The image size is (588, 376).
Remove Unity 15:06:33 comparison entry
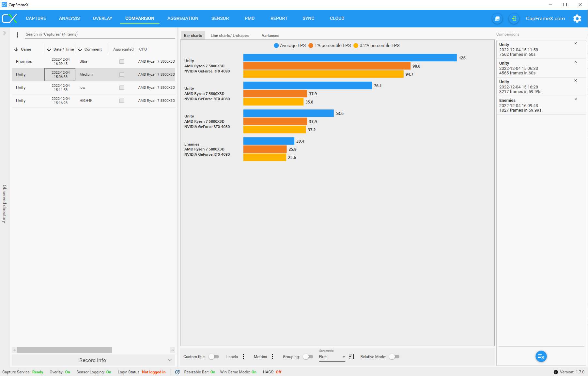tap(576, 62)
